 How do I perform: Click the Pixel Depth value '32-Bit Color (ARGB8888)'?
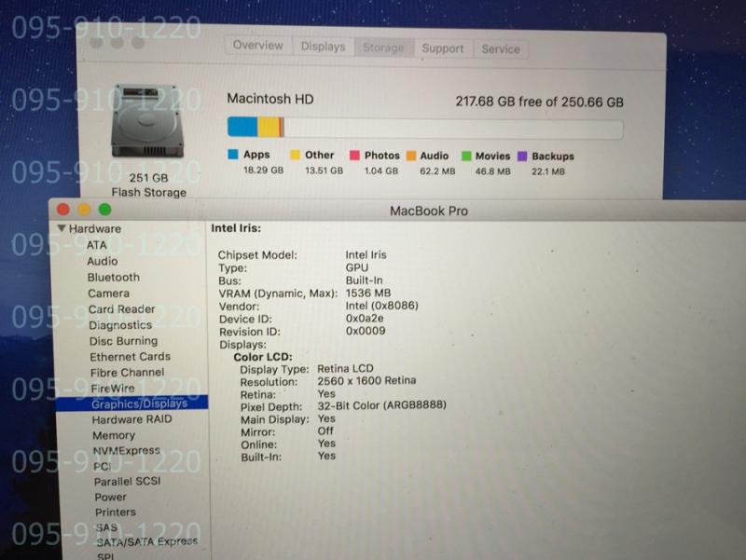pyautogui.click(x=382, y=405)
